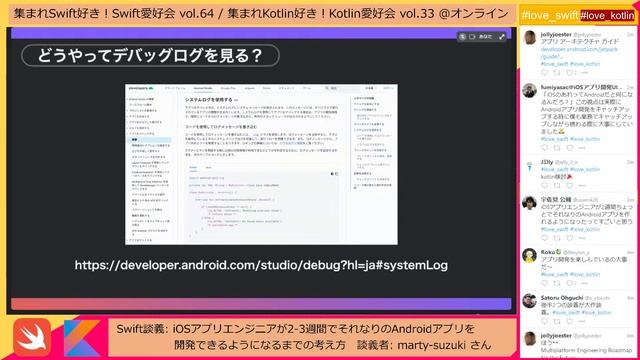Reply to fumiyasac's tweet
This screenshot has height=360, width=640.
[x=544, y=148]
